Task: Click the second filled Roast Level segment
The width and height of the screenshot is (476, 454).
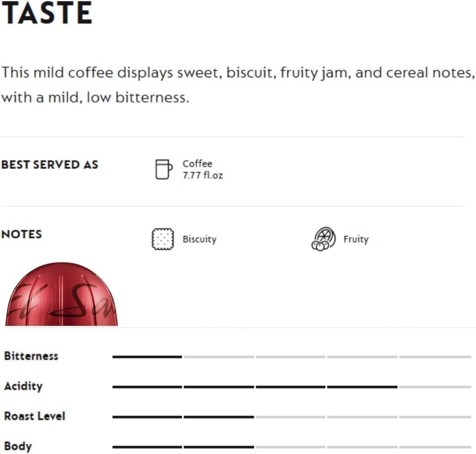Action: [x=218, y=417]
